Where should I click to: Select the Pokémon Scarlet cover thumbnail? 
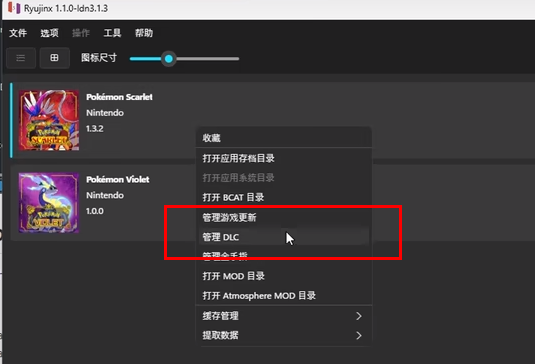(x=49, y=120)
